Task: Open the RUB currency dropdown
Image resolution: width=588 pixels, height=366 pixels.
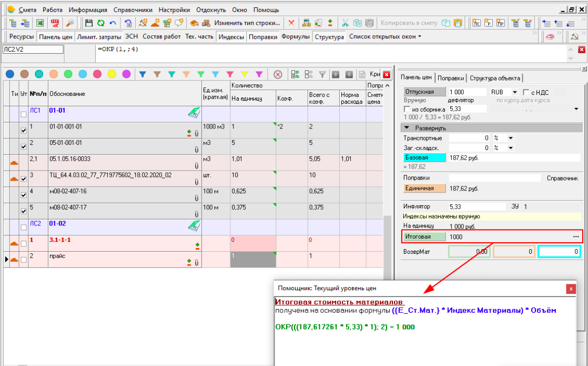Action: pos(515,92)
